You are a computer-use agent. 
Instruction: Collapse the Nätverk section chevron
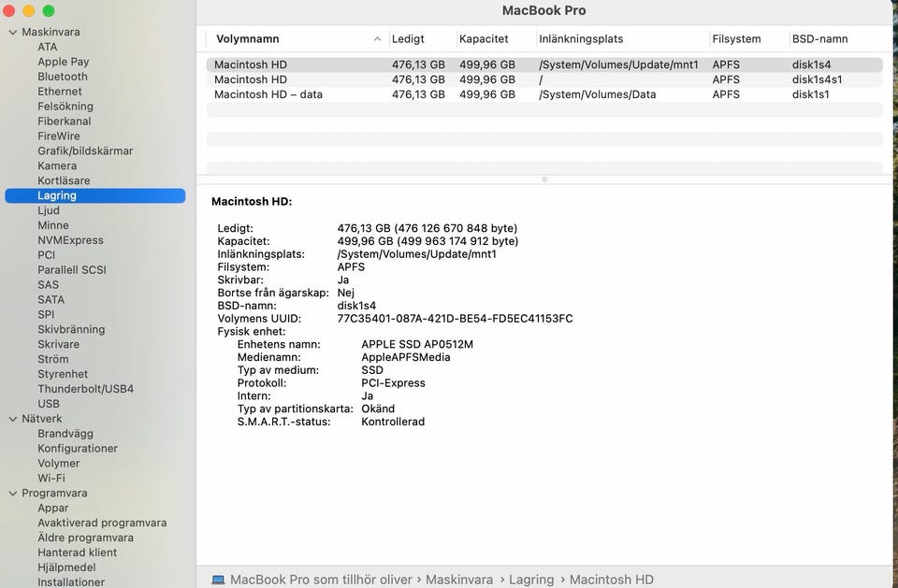[12, 419]
